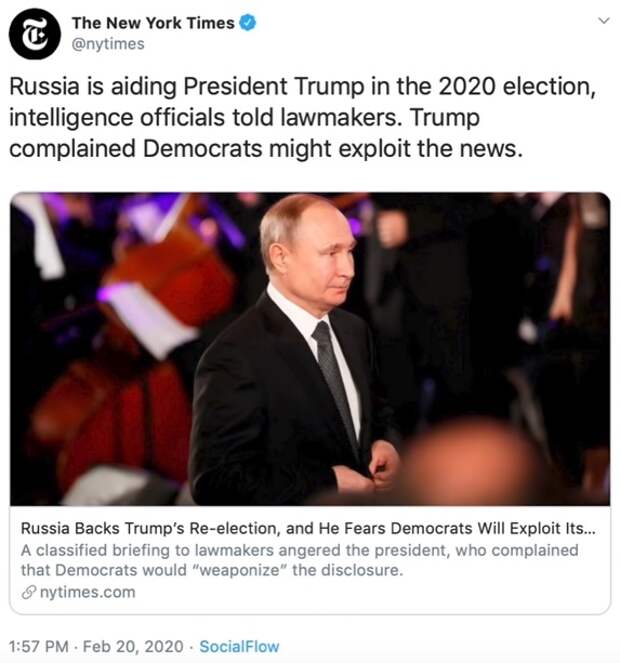
Task: Click the New York Times profile avatar
Action: pos(35,33)
